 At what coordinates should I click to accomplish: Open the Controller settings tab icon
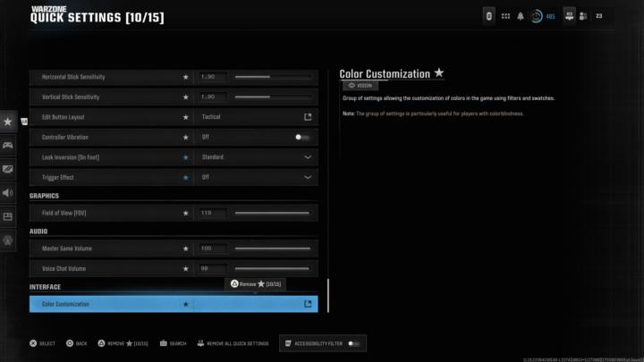coord(8,145)
